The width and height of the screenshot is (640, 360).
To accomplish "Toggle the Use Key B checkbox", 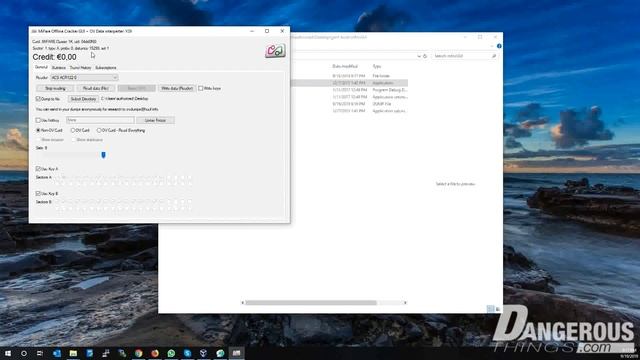I will coord(38,193).
